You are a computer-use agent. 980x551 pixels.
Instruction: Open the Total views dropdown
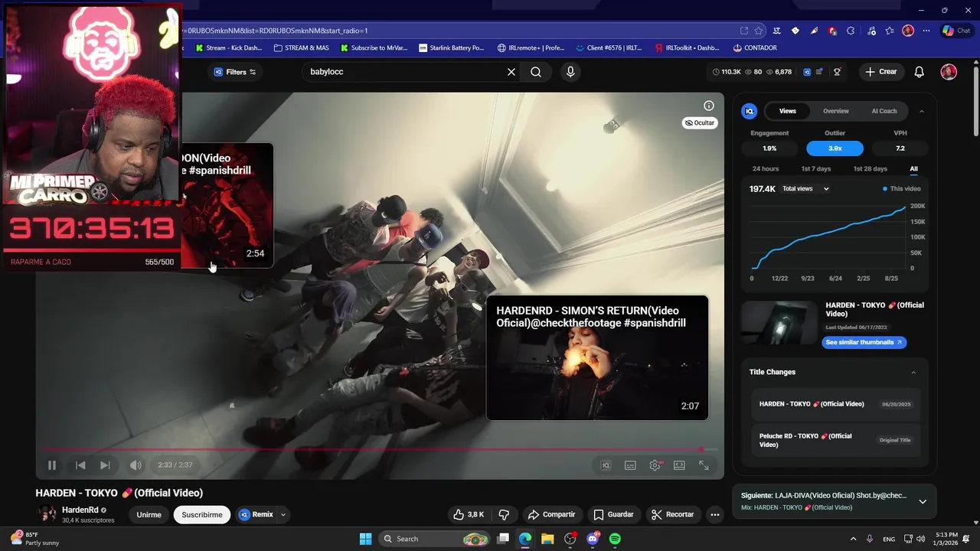pyautogui.click(x=805, y=189)
